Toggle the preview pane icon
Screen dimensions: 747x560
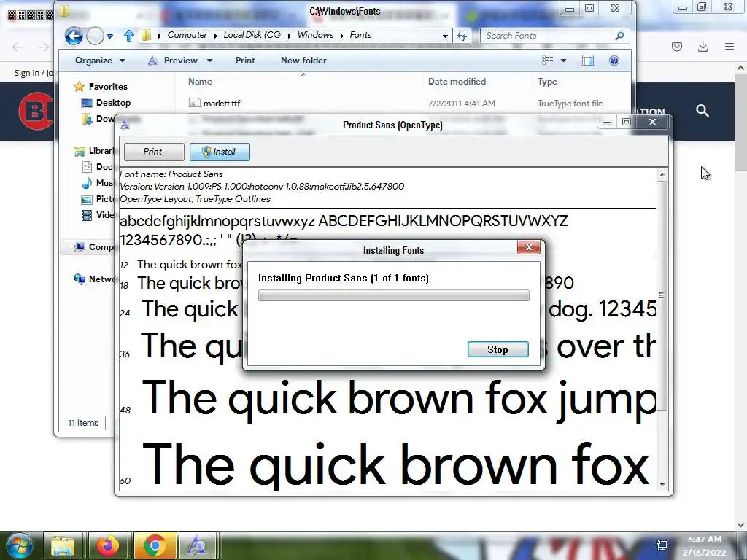(588, 60)
